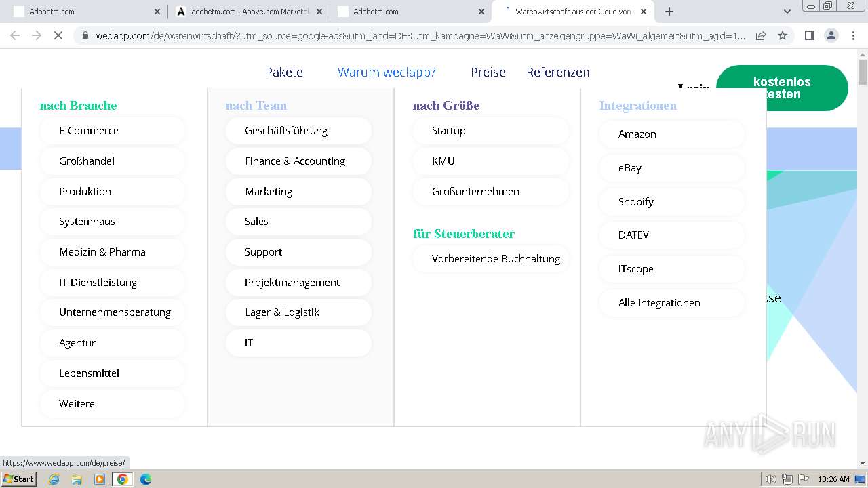Open File Explorer from taskbar
The width and height of the screenshot is (868, 488).
pos(77,479)
